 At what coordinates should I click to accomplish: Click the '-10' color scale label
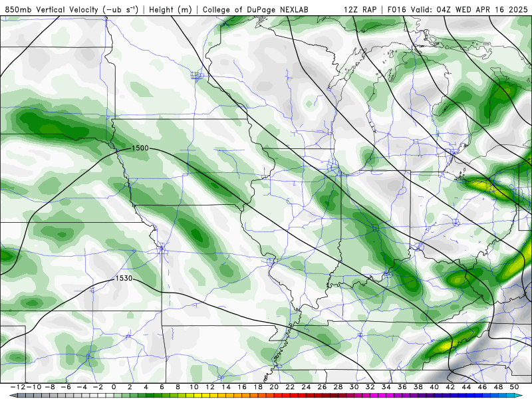point(34,387)
